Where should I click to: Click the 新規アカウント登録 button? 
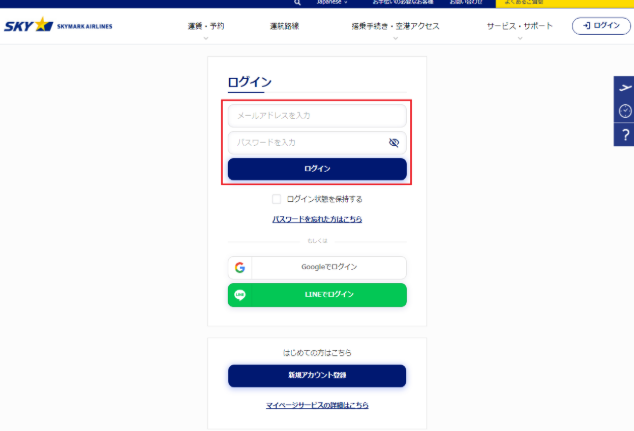[x=317, y=376]
